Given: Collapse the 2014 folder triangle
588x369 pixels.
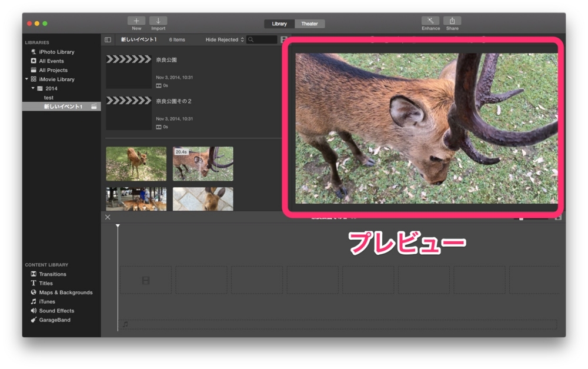Looking at the screenshot, I should (33, 88).
